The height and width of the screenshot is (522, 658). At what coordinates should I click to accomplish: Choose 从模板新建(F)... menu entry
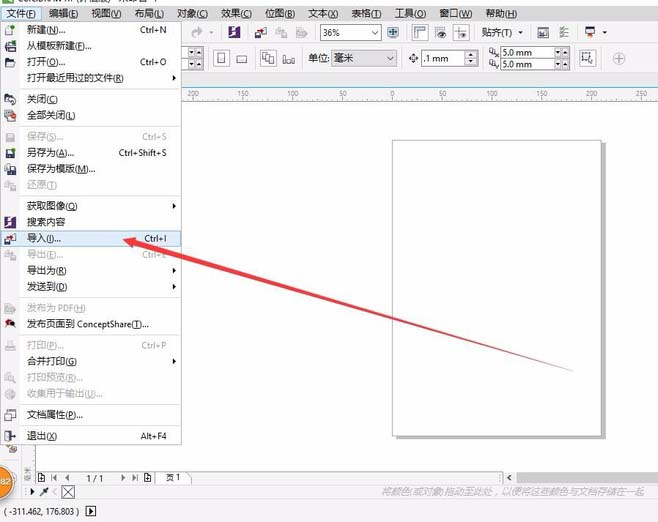point(91,46)
